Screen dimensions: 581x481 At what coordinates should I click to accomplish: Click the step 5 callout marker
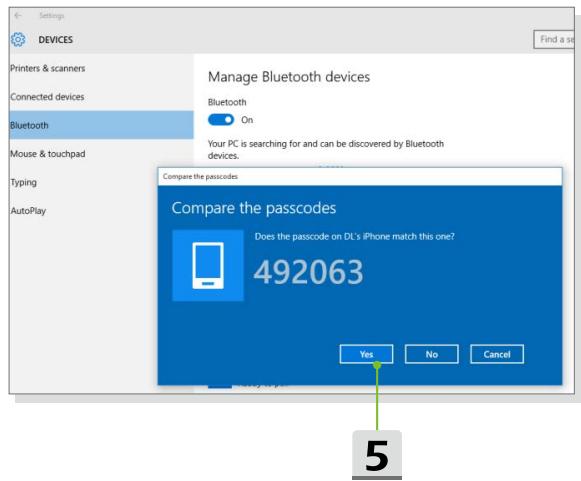(x=377, y=455)
